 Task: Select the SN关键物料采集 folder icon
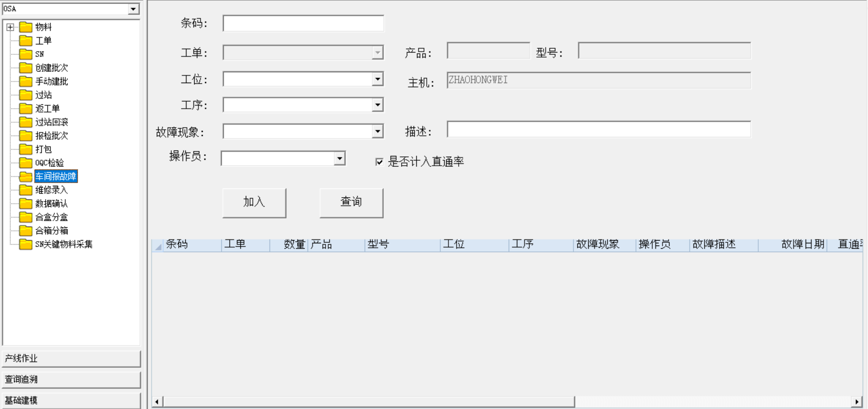(x=26, y=244)
